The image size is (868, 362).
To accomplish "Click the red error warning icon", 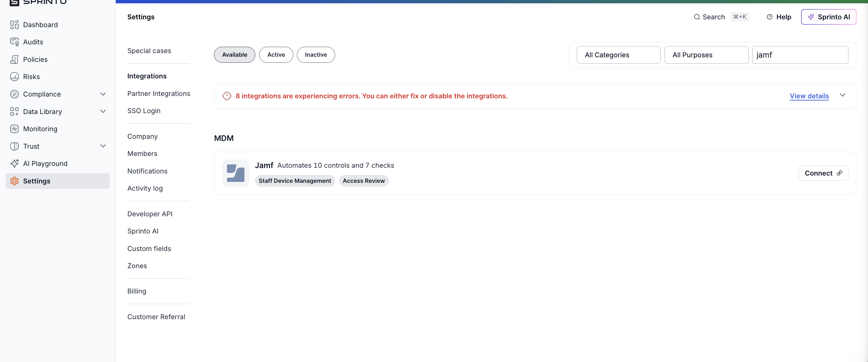I will (227, 96).
